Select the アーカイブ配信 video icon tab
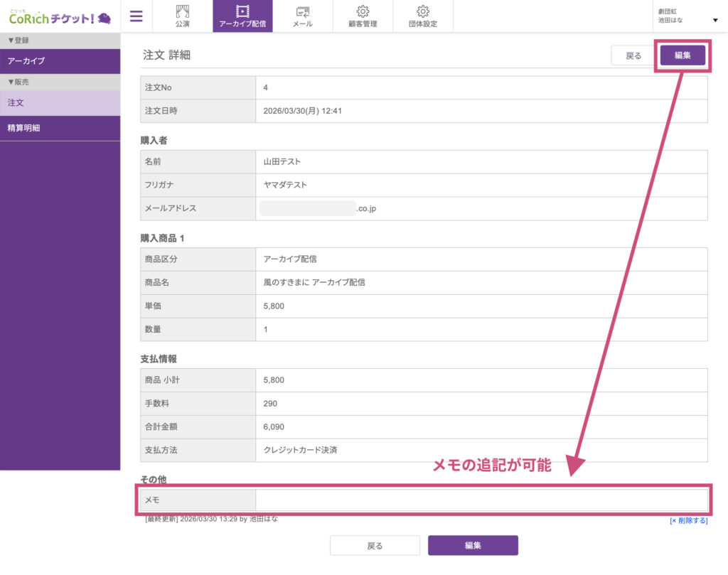The image size is (728, 575). pos(242,12)
